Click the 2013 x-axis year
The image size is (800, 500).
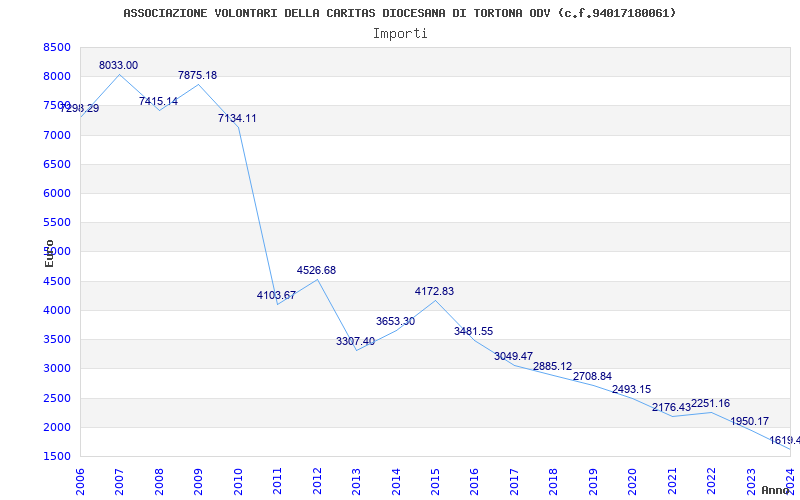click(356, 482)
